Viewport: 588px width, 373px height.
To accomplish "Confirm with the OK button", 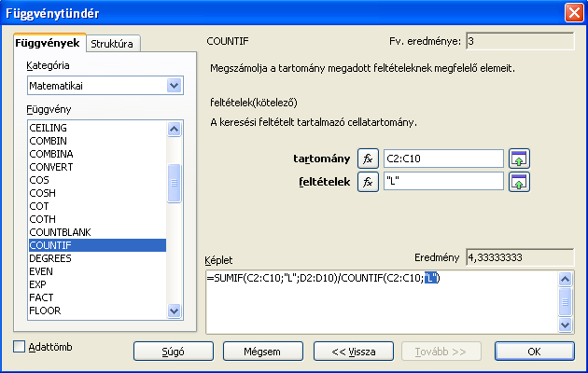I will 535,352.
